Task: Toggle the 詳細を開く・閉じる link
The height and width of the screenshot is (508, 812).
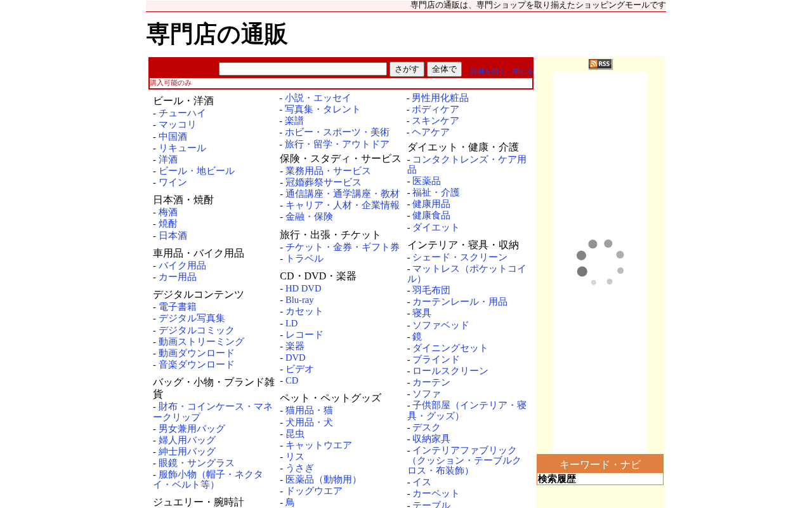Action: tap(501, 72)
